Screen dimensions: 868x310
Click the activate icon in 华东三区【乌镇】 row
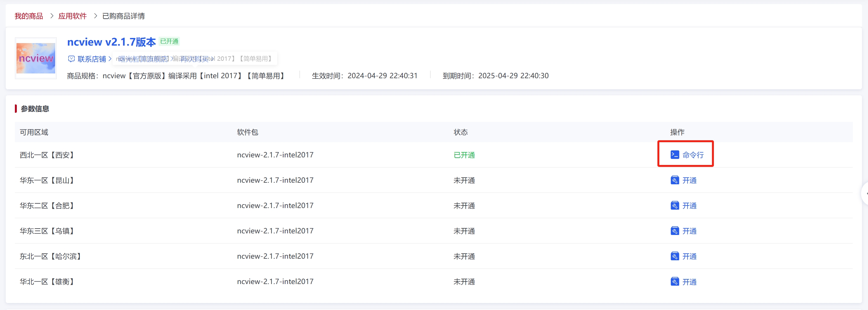click(675, 231)
